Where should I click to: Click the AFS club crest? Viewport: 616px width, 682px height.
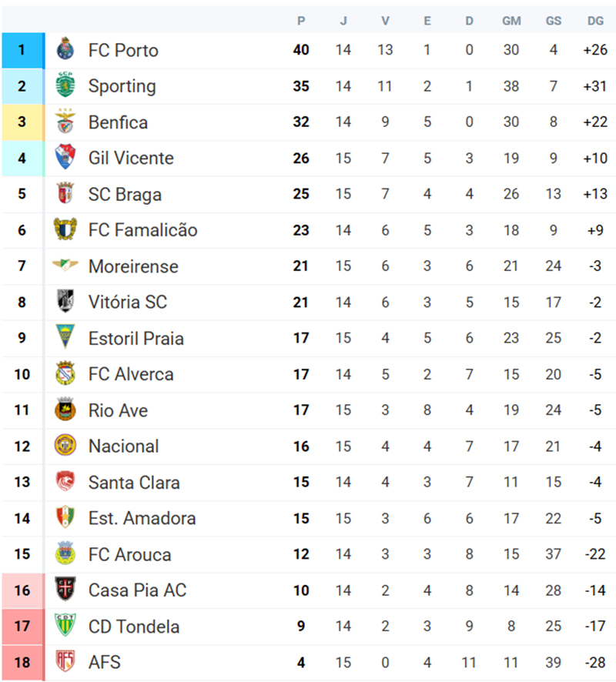coord(65,662)
